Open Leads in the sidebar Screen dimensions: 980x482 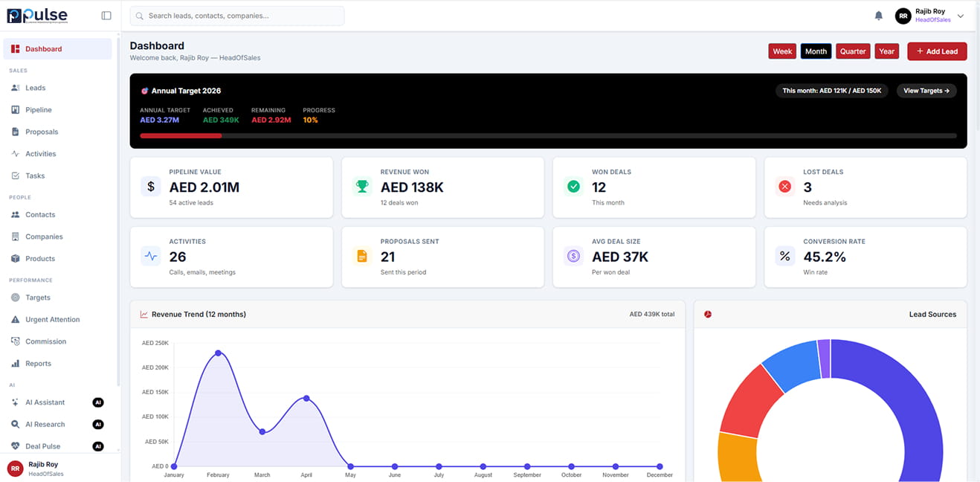pos(36,88)
